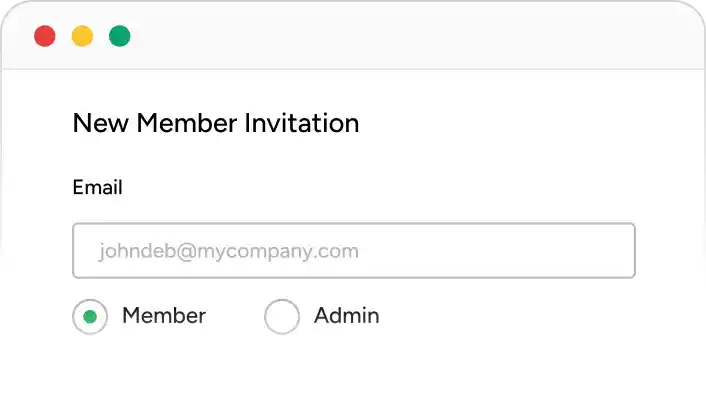The width and height of the screenshot is (706, 406).
Task: Click the empty title bar area
Action: [x=405, y=36]
